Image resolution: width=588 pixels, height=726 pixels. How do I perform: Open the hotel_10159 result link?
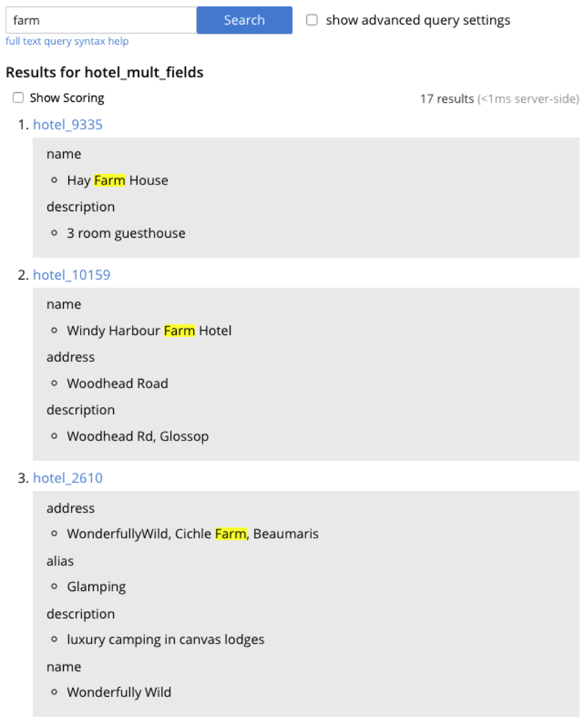[71, 275]
